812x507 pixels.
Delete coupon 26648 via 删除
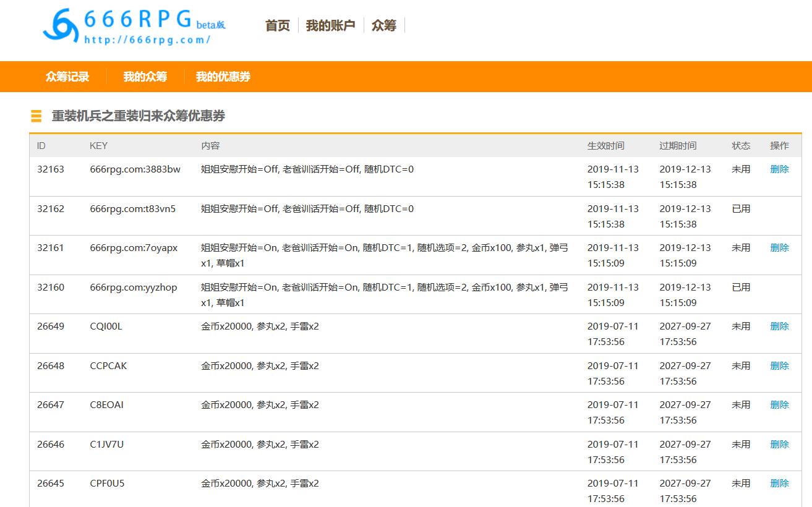(779, 365)
